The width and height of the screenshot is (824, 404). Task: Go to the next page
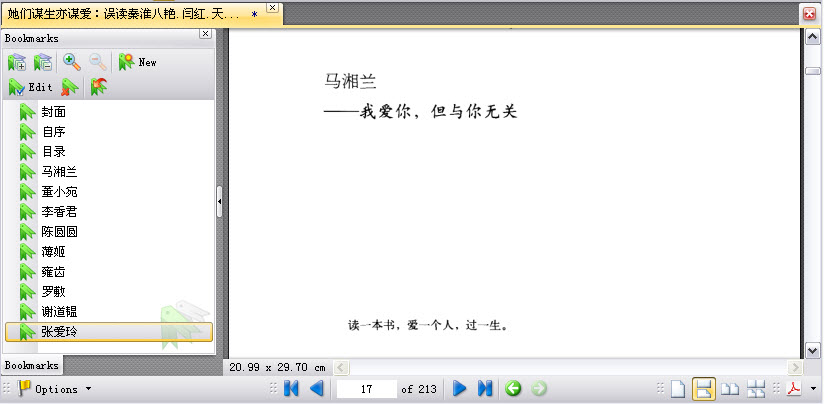(460, 389)
